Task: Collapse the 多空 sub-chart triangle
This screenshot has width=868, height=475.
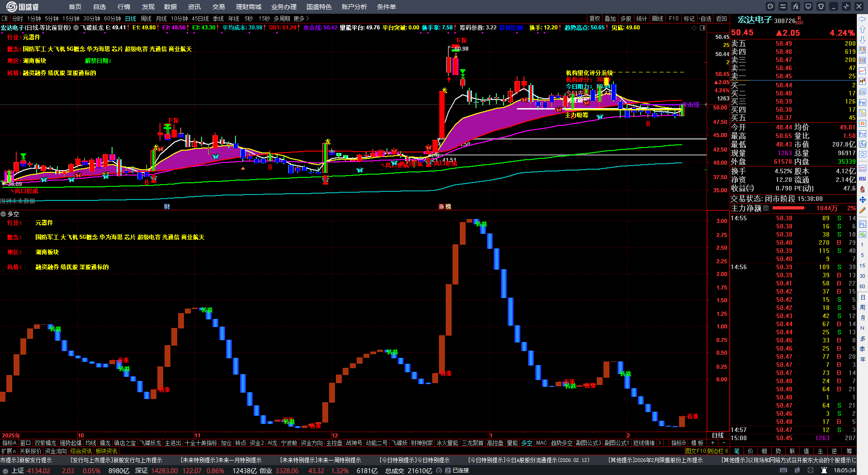Action: point(3,214)
